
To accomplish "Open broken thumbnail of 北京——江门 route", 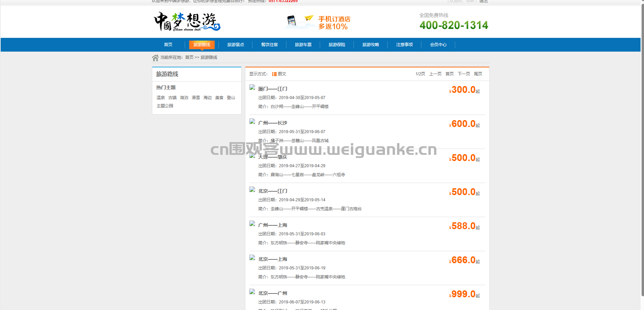I will click(252, 190).
